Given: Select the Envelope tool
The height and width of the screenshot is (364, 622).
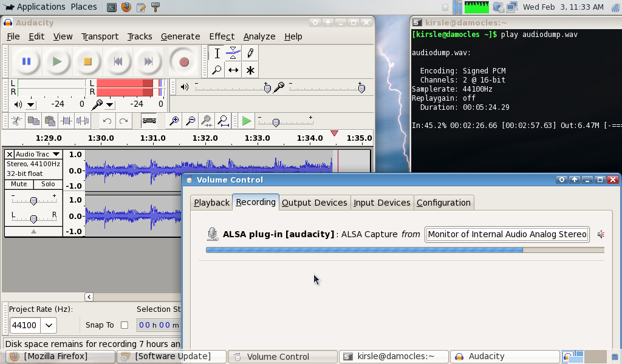Looking at the screenshot, I should coord(233,53).
